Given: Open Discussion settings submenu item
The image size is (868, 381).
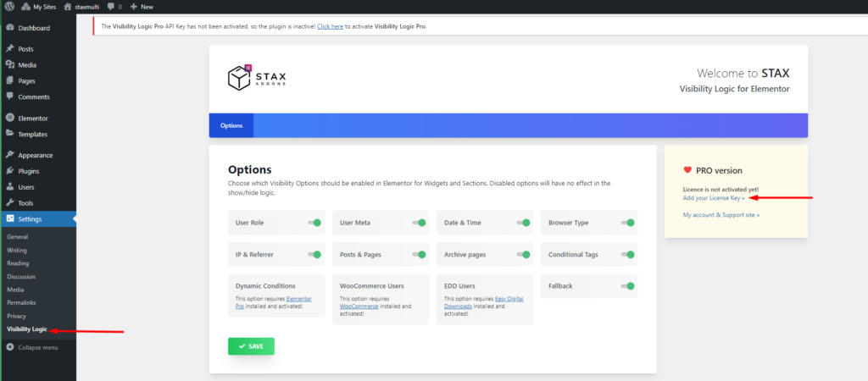Looking at the screenshot, I should 21,277.
